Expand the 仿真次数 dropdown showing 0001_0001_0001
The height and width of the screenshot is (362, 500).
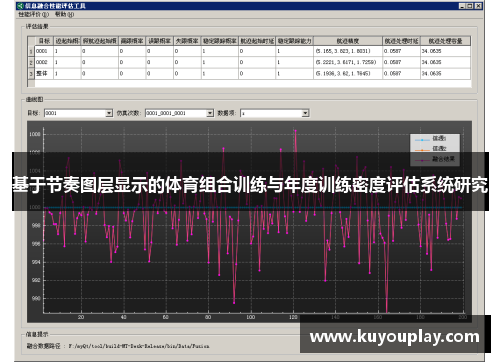pyautogui.click(x=210, y=113)
